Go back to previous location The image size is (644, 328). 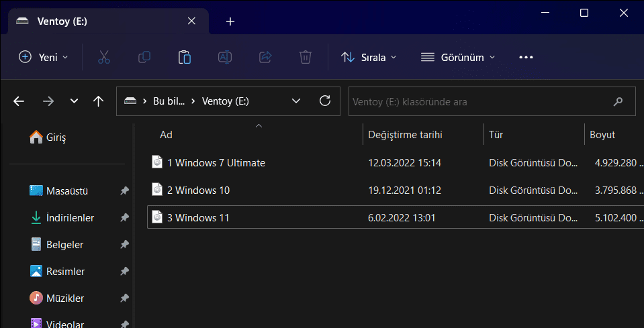point(19,101)
